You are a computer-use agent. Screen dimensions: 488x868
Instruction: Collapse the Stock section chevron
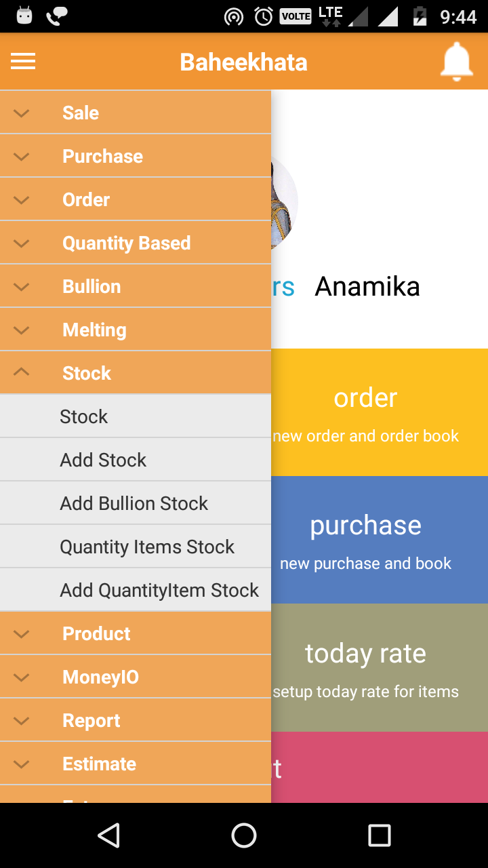click(x=22, y=372)
